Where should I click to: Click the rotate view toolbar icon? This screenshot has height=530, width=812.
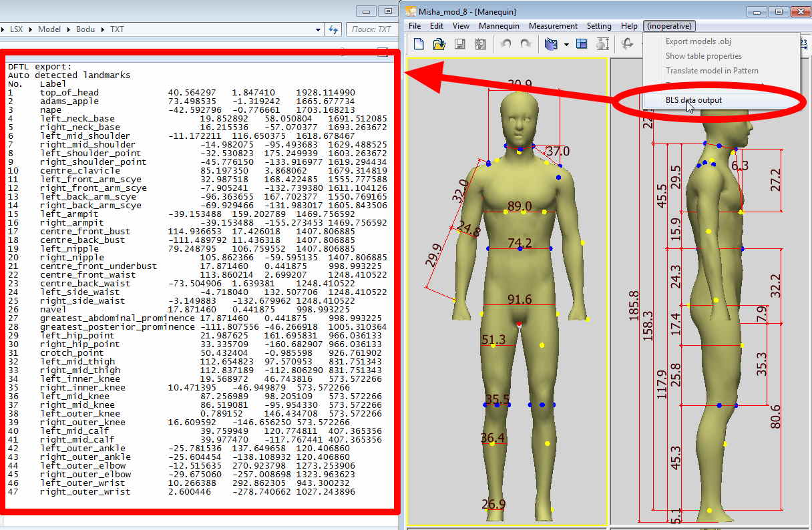point(627,44)
